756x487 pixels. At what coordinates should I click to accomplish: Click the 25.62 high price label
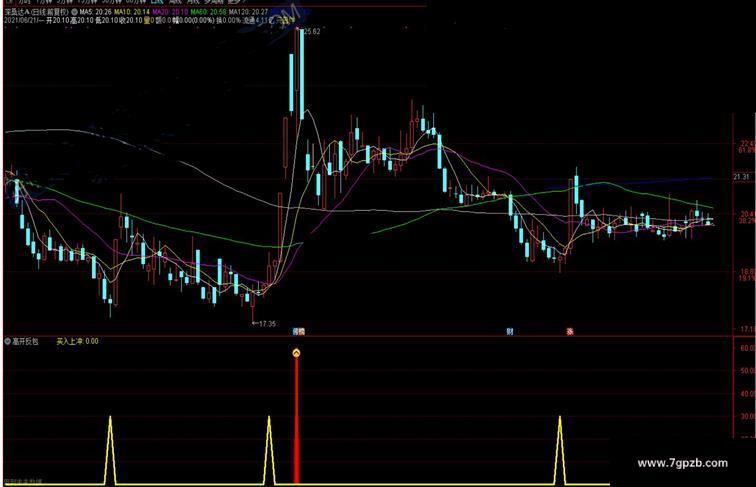[312, 32]
